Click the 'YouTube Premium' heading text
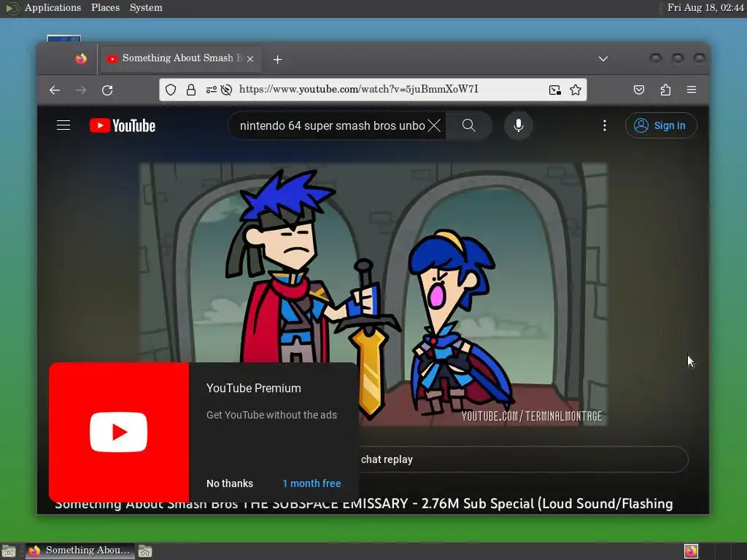 253,388
